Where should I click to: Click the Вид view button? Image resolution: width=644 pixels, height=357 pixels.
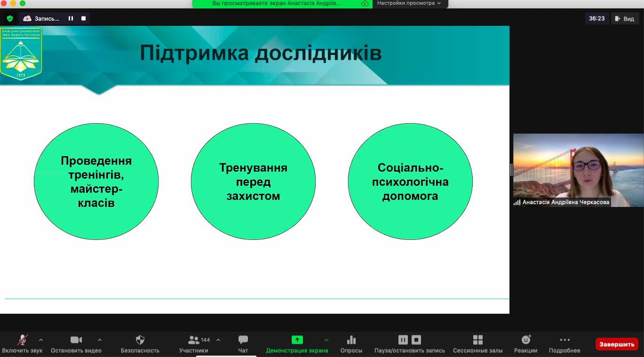point(625,18)
